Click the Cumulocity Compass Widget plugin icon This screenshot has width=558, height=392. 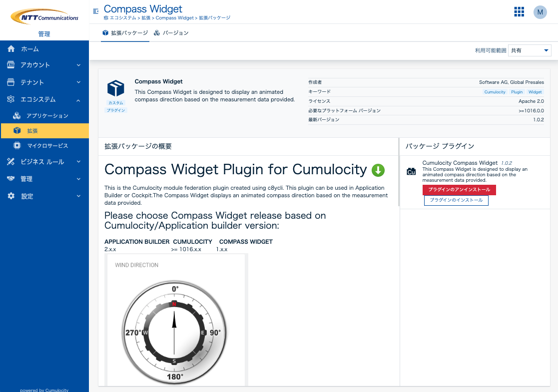click(411, 171)
